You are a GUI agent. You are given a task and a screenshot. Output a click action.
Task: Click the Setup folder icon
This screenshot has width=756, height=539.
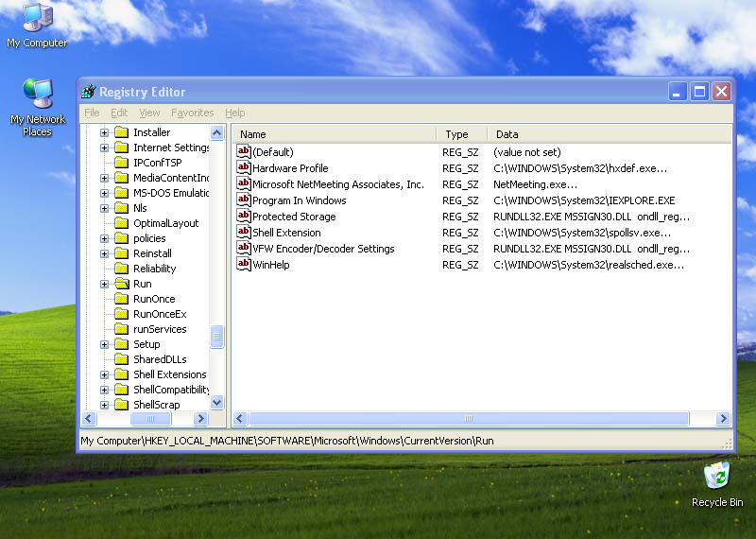click(122, 344)
